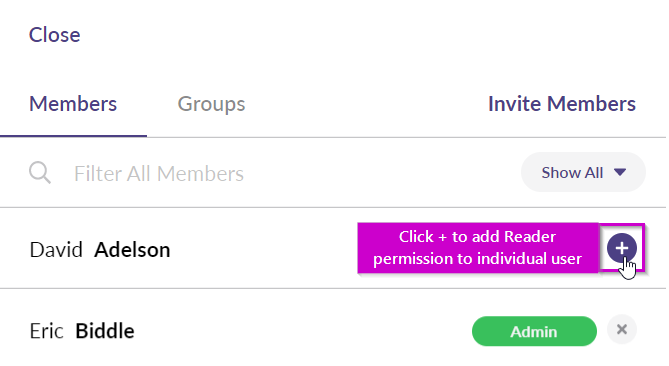Switch to the Groups tab
The height and width of the screenshot is (366, 669).
(211, 104)
